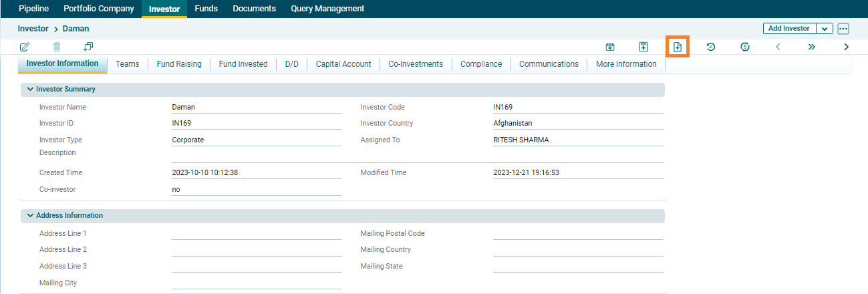Collapse the Investor Summary section
Image resolution: width=868 pixels, height=294 pixels.
(x=31, y=89)
